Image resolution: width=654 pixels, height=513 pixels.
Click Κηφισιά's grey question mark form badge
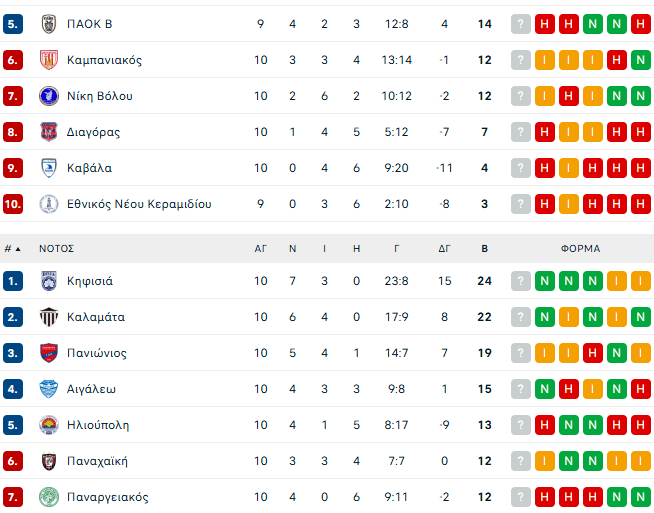[x=520, y=281]
